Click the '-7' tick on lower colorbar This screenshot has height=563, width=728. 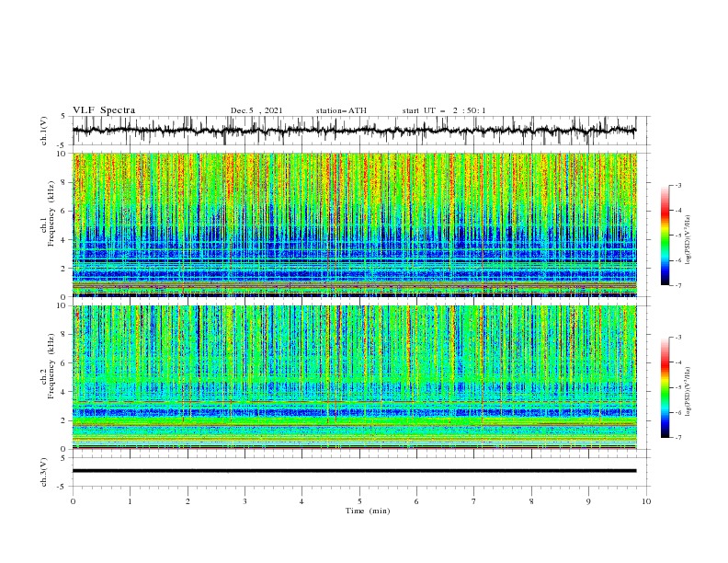point(678,438)
